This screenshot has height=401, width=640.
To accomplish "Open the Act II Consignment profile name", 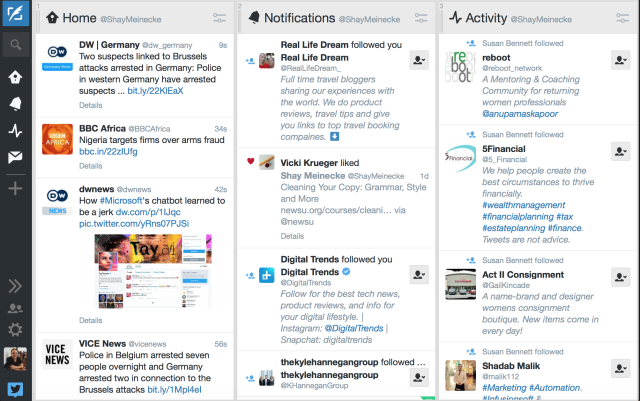I will pyautogui.click(x=523, y=274).
